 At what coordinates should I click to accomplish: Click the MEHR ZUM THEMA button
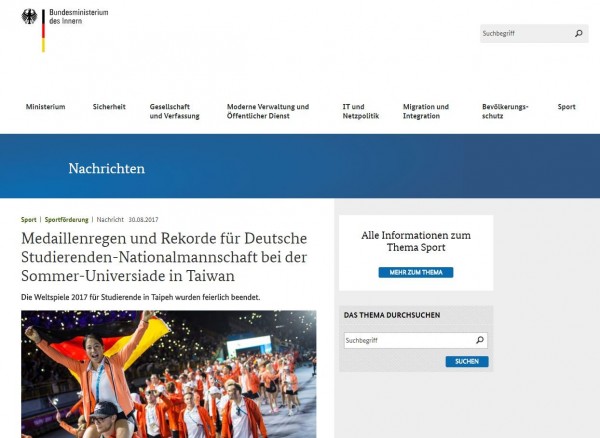click(416, 272)
